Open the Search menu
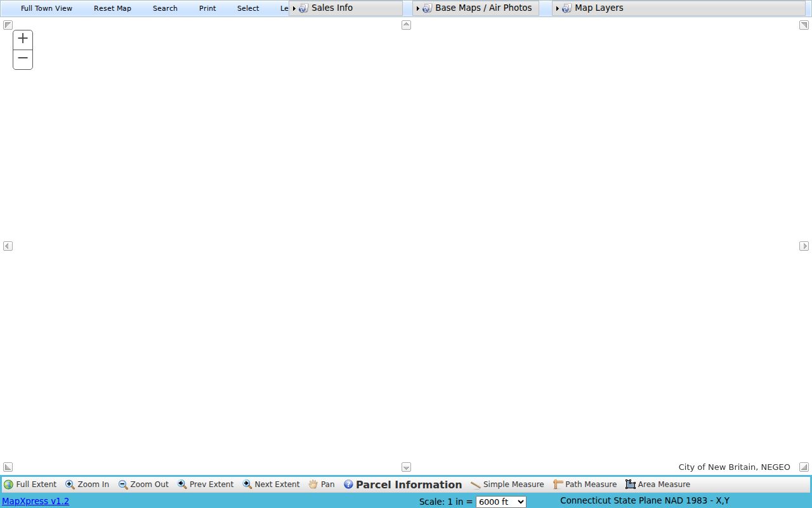 [x=165, y=8]
